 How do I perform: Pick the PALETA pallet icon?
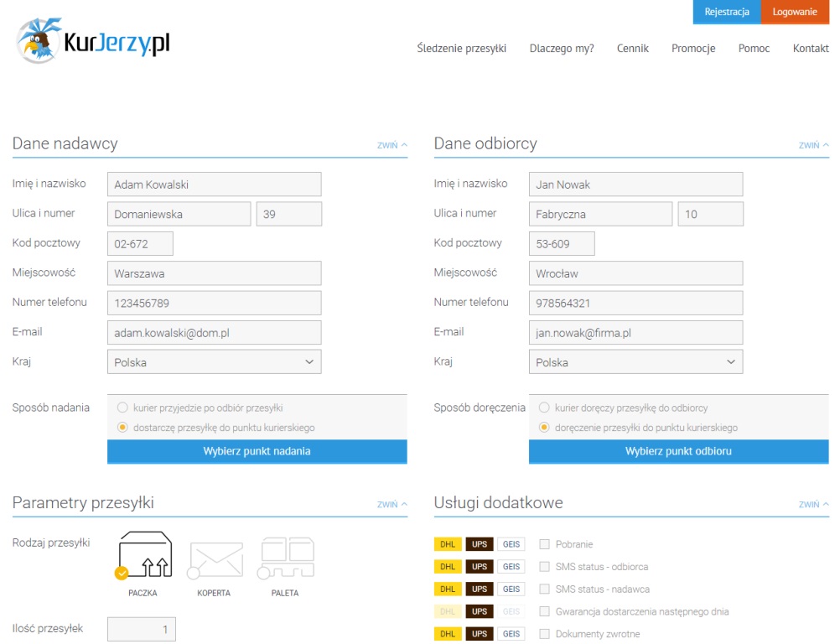coord(286,558)
